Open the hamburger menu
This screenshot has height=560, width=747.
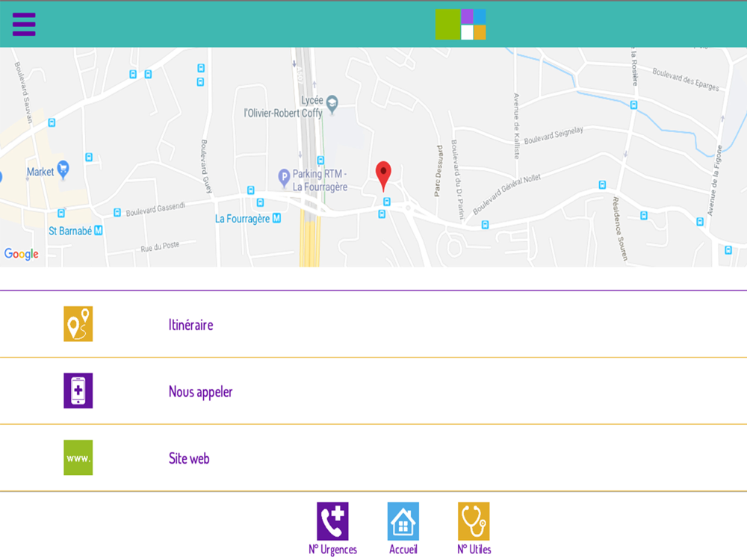tap(24, 25)
